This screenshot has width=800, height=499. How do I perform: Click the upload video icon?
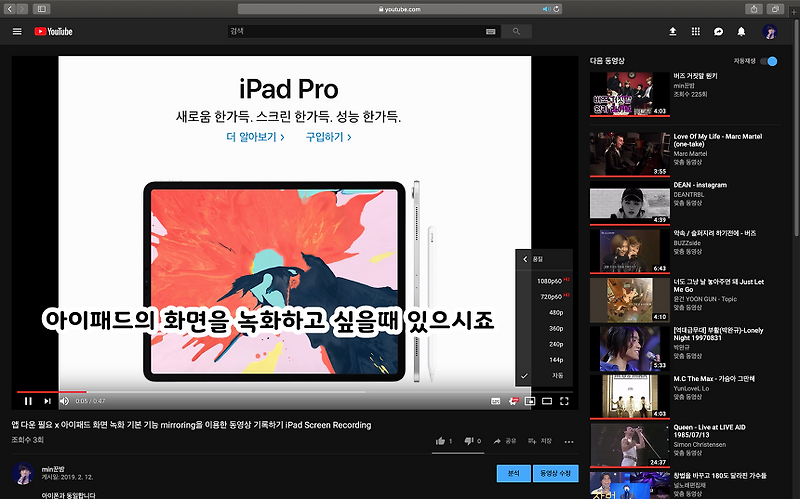tap(672, 32)
